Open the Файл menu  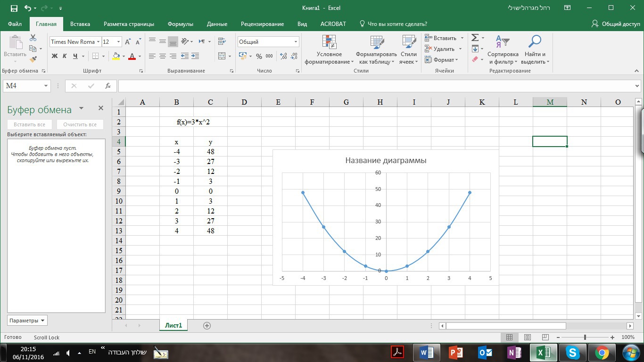coord(15,24)
